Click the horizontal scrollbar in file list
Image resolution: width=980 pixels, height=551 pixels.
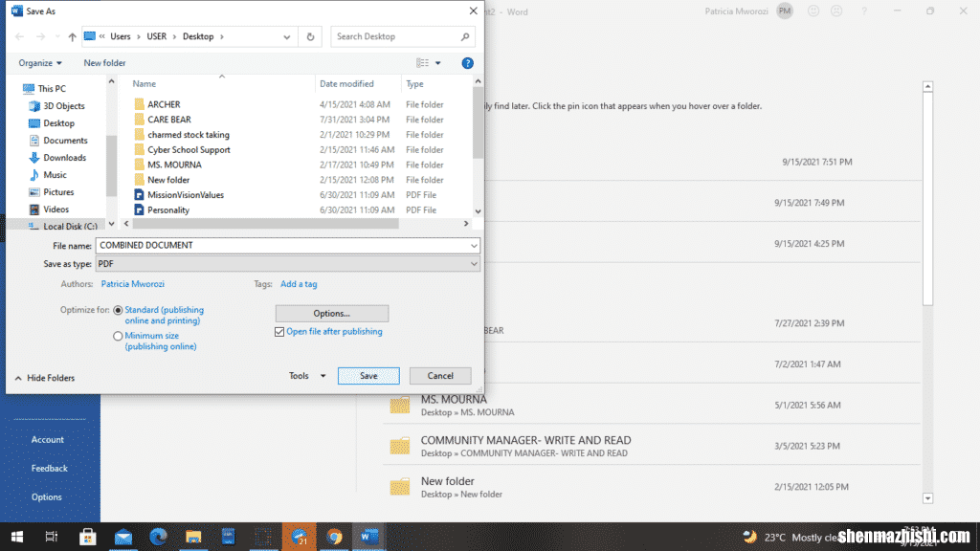pos(266,224)
